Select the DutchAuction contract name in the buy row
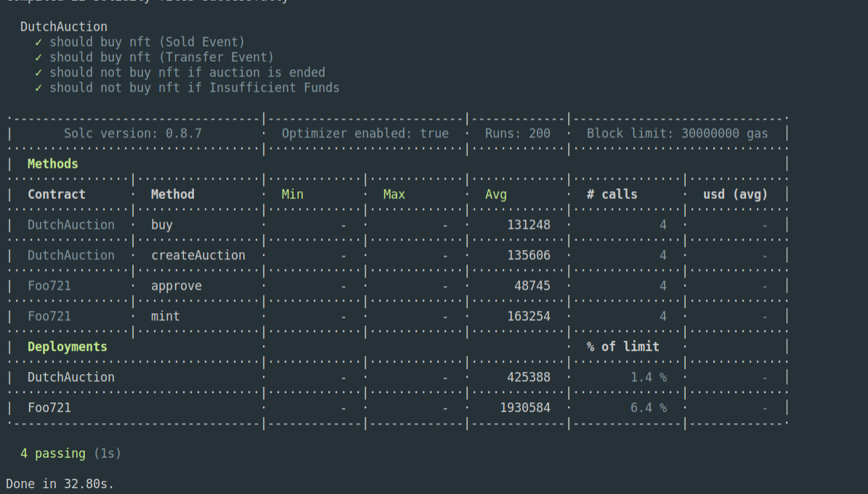This screenshot has height=494, width=868. click(x=70, y=224)
